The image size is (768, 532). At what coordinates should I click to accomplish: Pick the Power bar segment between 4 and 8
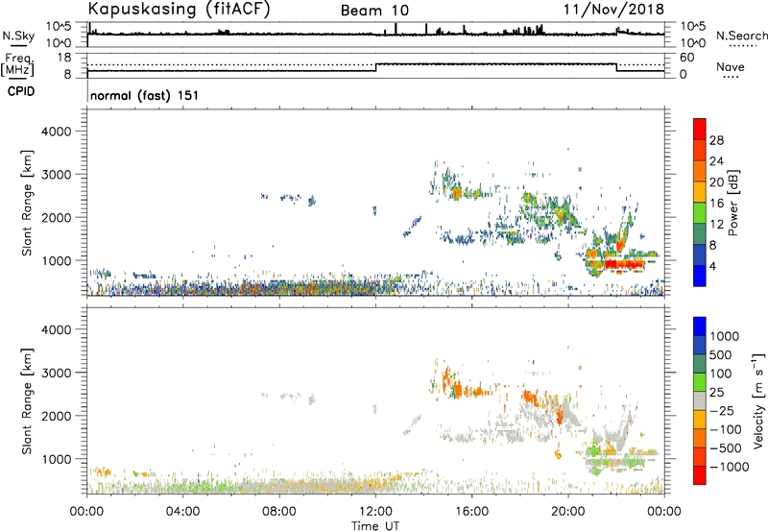coord(700,254)
